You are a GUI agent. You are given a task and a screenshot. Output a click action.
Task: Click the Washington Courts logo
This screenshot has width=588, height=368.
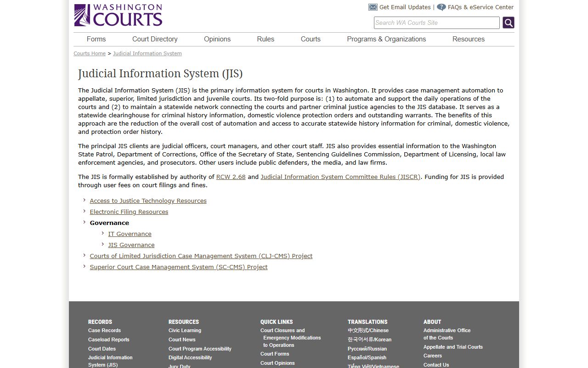(x=118, y=15)
